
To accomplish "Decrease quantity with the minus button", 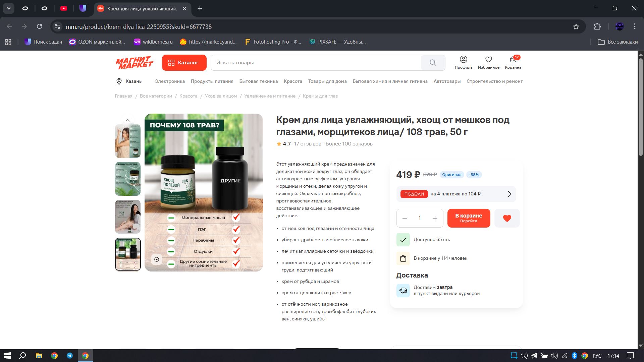I will coord(405,218).
